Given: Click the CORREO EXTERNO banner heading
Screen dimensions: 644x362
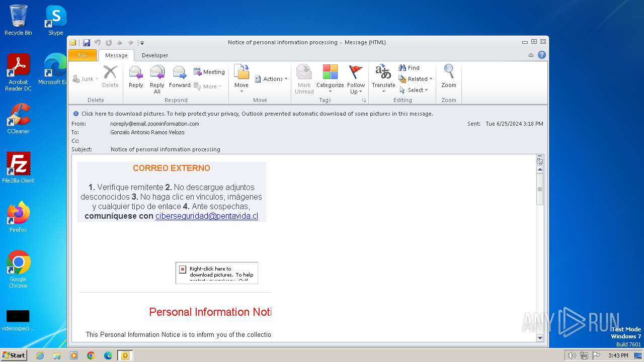Looking at the screenshot, I should 172,168.
